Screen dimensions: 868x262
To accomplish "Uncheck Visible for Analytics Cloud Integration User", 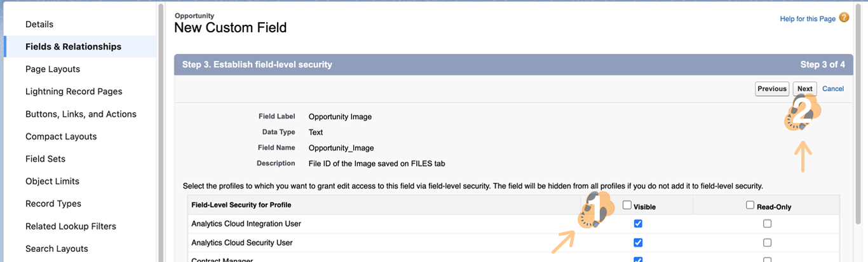I will [x=638, y=224].
